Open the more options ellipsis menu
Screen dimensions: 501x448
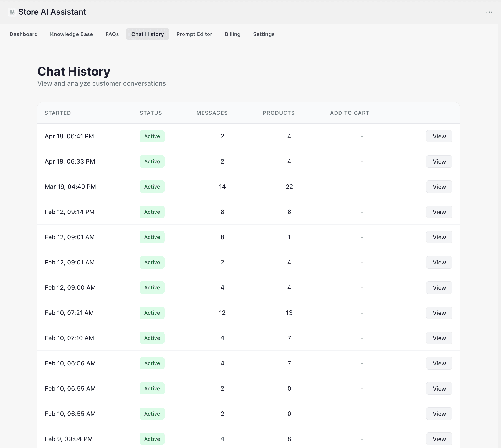pos(489,12)
